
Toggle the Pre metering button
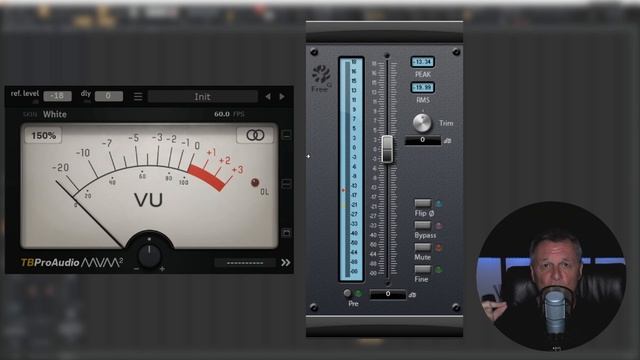[x=347, y=293]
